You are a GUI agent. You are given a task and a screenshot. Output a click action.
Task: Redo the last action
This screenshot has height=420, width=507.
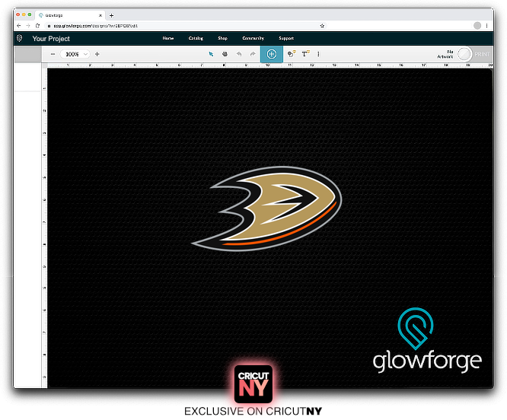[x=253, y=54]
